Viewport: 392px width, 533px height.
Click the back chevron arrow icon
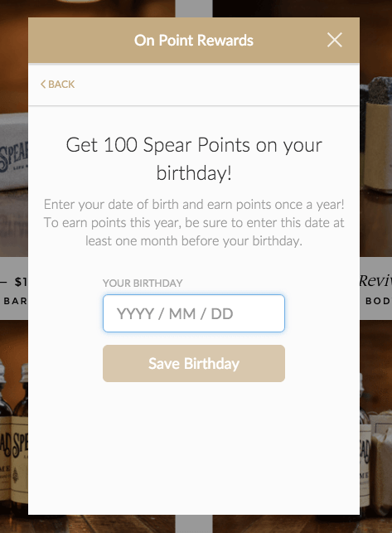43,84
